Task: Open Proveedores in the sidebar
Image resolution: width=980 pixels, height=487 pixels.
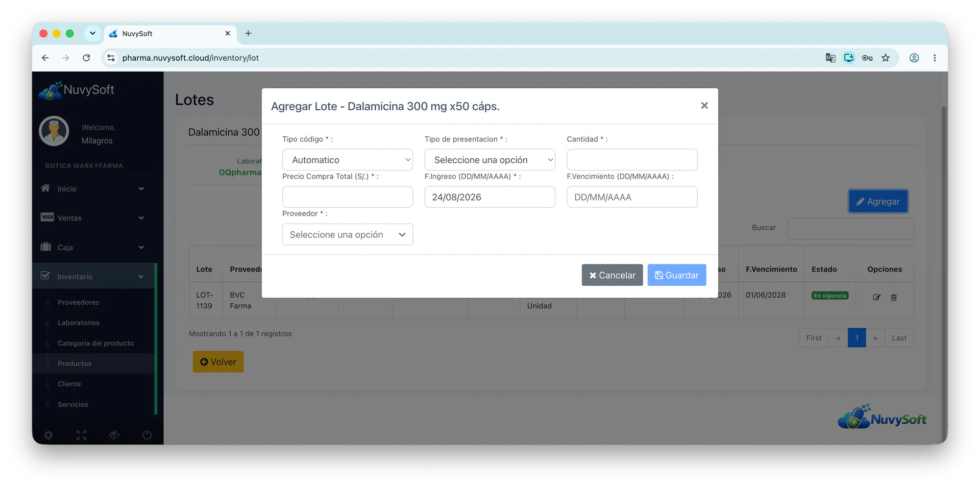Action: (x=78, y=302)
